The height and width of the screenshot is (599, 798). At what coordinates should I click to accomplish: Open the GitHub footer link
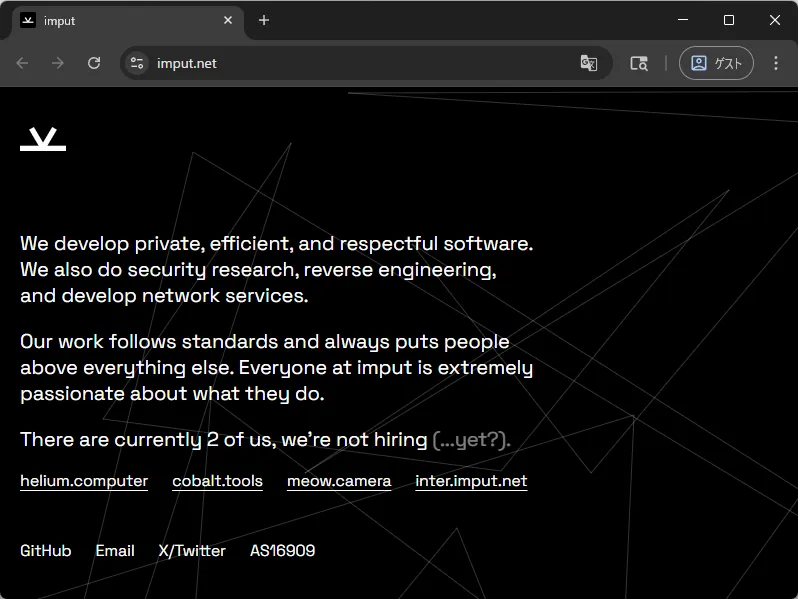click(46, 551)
